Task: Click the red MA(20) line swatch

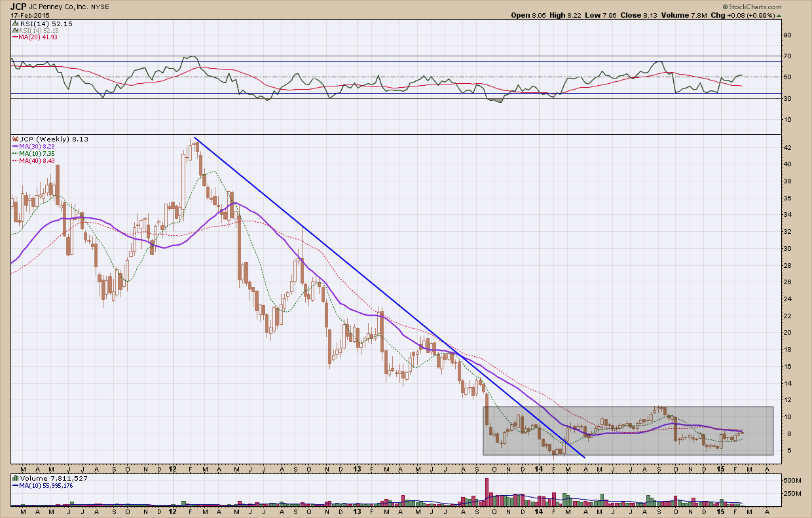Action: (14, 37)
